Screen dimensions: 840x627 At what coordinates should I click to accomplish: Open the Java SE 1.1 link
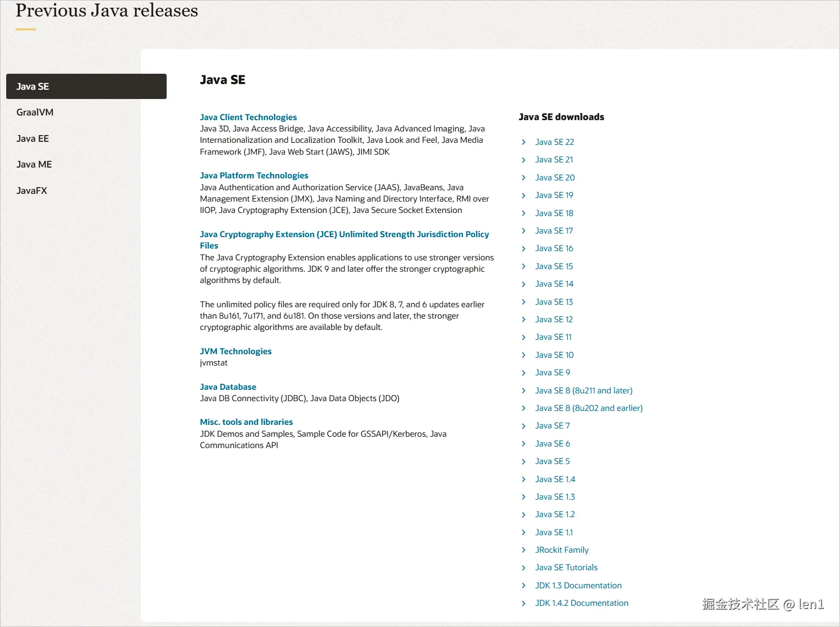554,532
